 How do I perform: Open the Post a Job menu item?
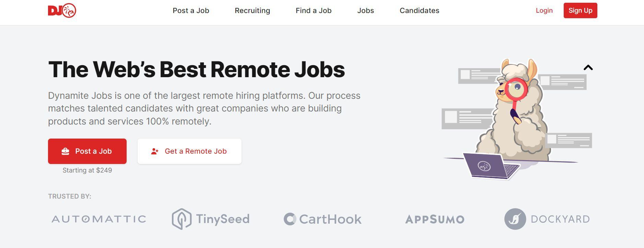[191, 11]
